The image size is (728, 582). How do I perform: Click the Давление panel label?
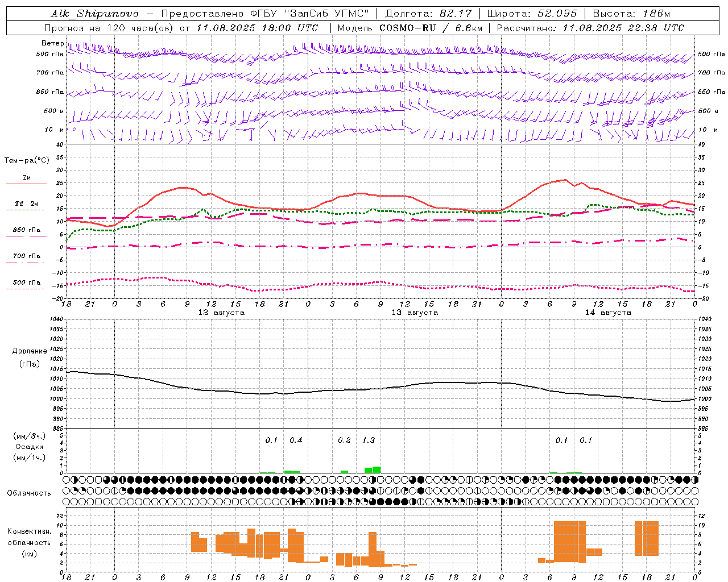click(x=30, y=351)
